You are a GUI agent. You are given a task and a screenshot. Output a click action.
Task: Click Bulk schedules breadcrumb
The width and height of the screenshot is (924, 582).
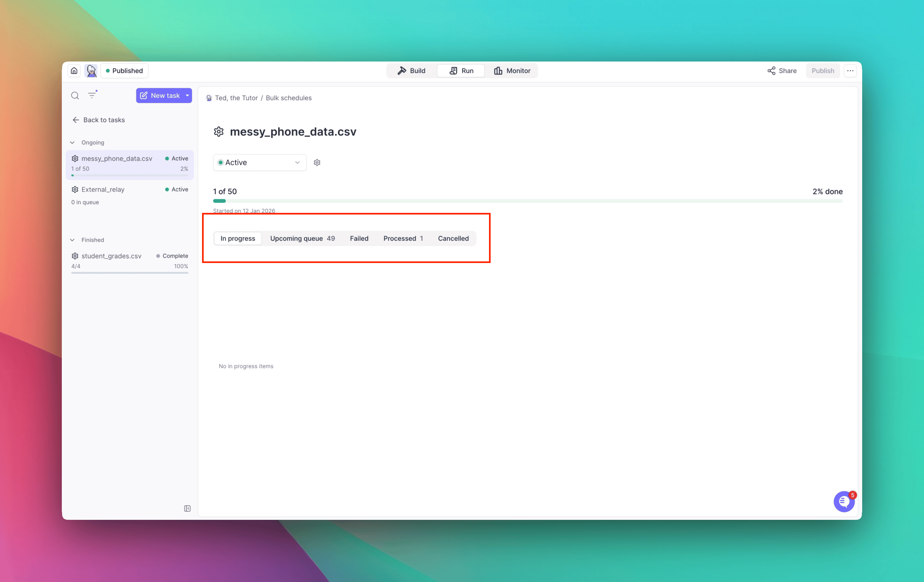[289, 98]
